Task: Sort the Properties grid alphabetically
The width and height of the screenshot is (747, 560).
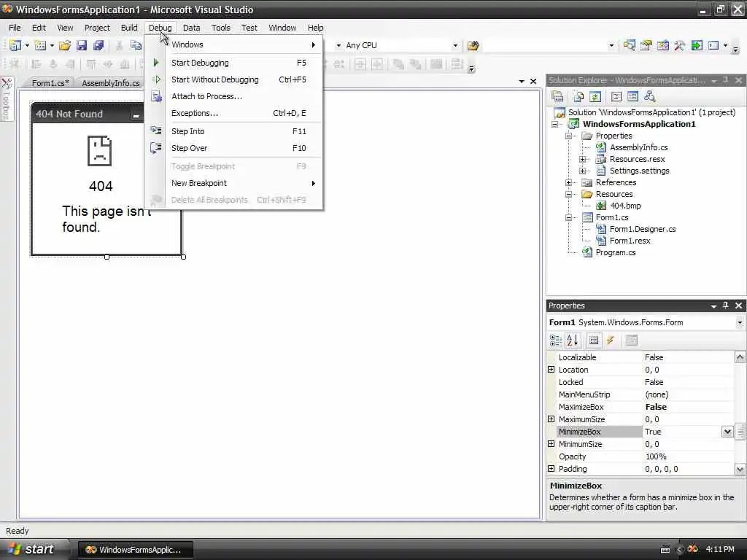Action: point(572,340)
